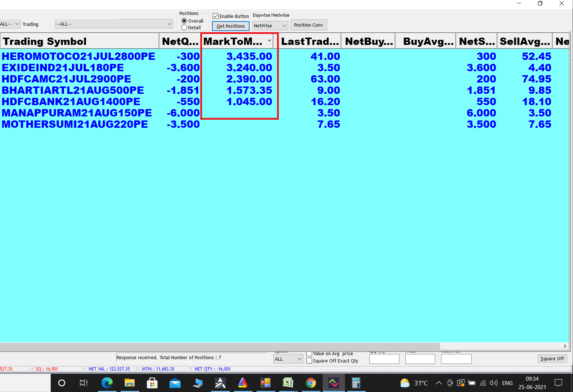Show hidden system tray icons
The image size is (573, 392).
click(x=439, y=383)
